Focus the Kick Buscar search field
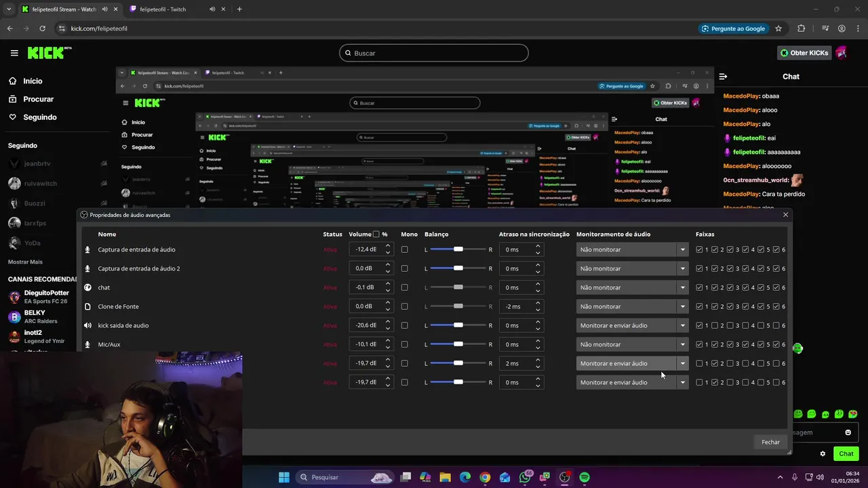This screenshot has height=488, width=868. click(434, 53)
